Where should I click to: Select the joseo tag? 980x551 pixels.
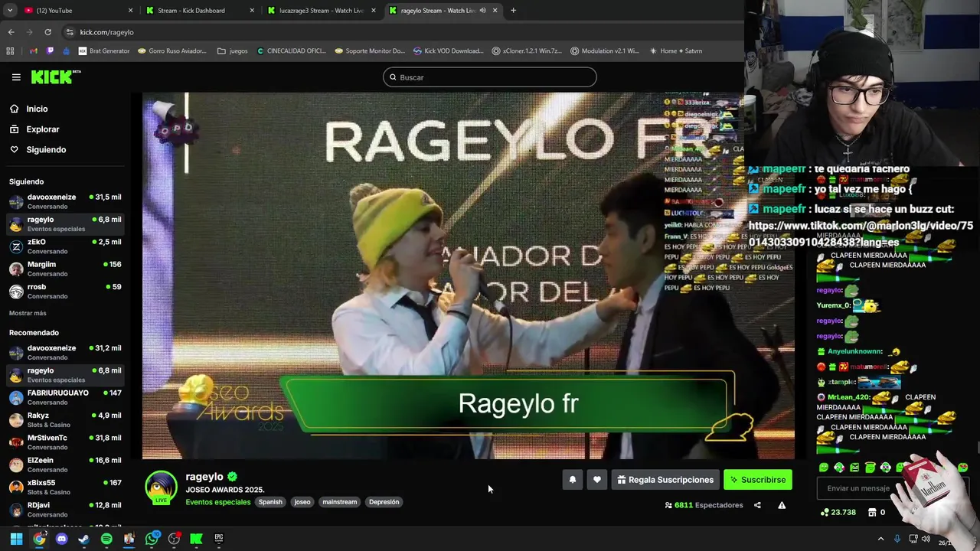[x=302, y=502]
